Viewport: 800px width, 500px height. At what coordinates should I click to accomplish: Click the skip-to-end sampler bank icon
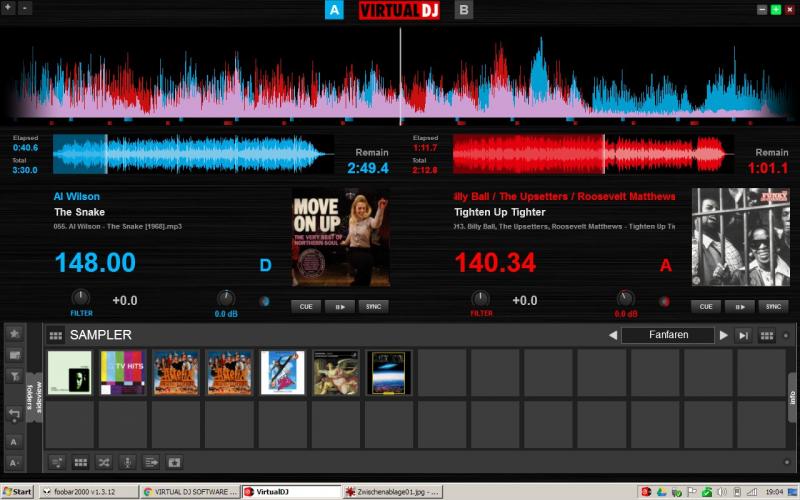pyautogui.click(x=743, y=335)
